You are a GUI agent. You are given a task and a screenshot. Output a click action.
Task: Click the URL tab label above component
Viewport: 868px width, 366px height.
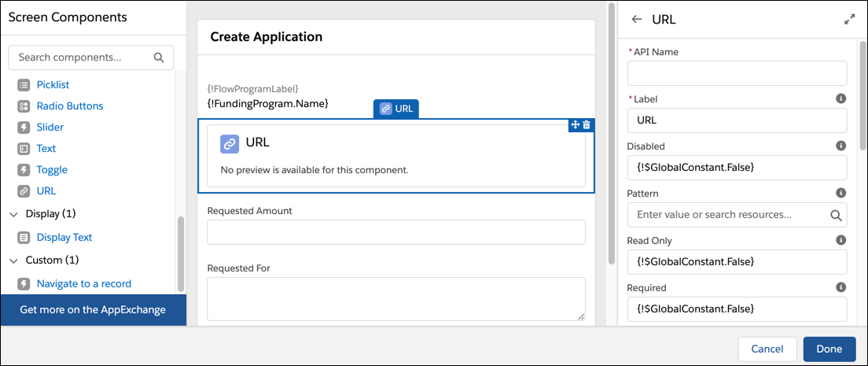[396, 109]
